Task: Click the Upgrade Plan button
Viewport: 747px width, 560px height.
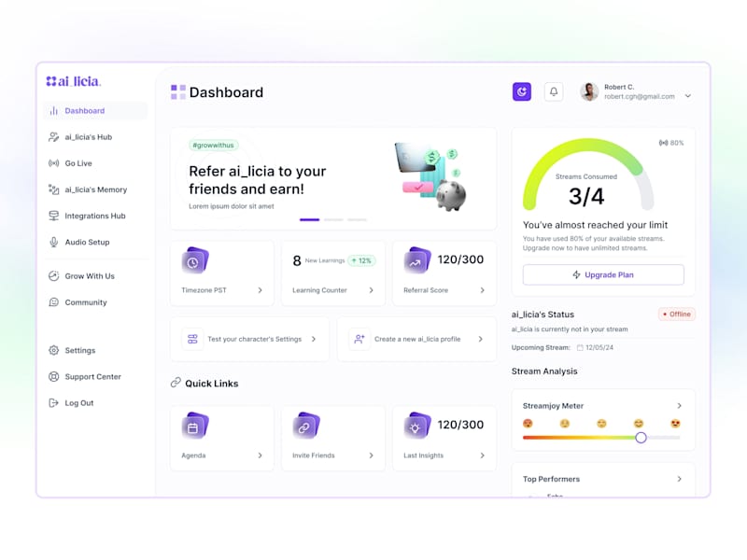Action: tap(603, 274)
